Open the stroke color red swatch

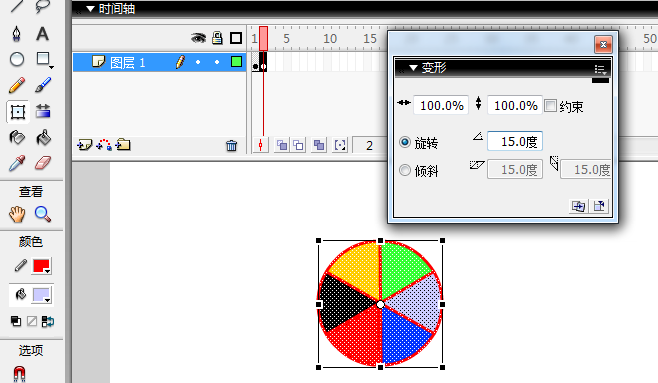point(42,266)
